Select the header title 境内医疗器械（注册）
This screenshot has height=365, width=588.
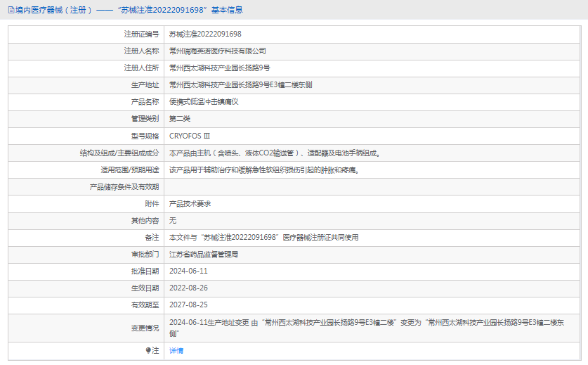click(x=53, y=10)
